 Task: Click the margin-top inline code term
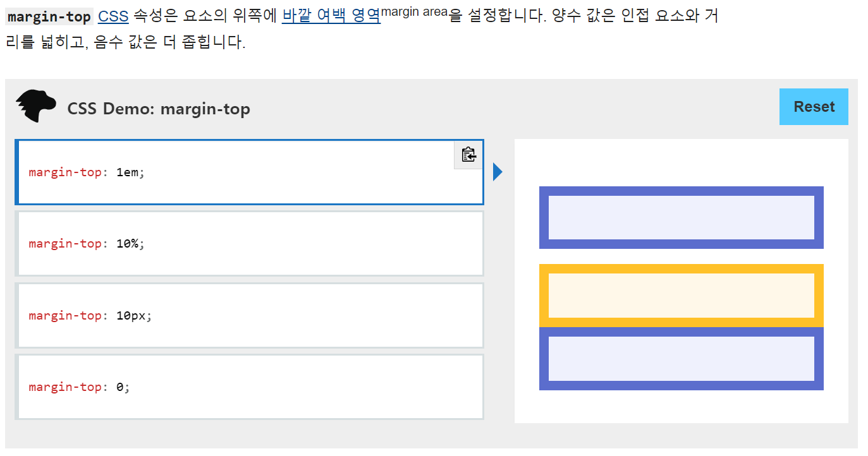pyautogui.click(x=49, y=17)
